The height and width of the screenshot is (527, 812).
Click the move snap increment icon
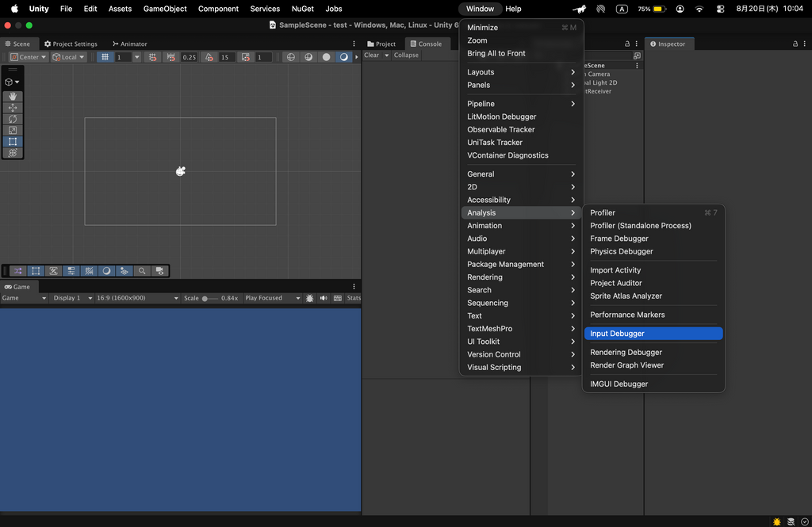click(171, 57)
